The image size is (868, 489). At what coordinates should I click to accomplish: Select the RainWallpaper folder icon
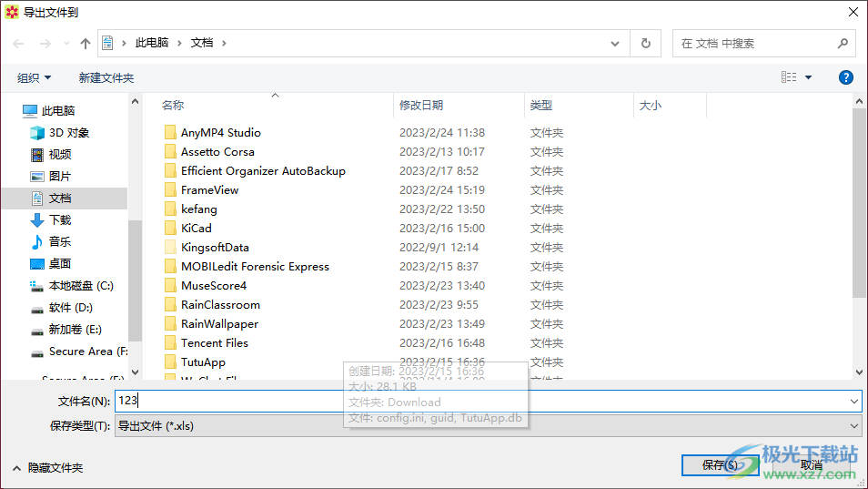[x=170, y=324]
